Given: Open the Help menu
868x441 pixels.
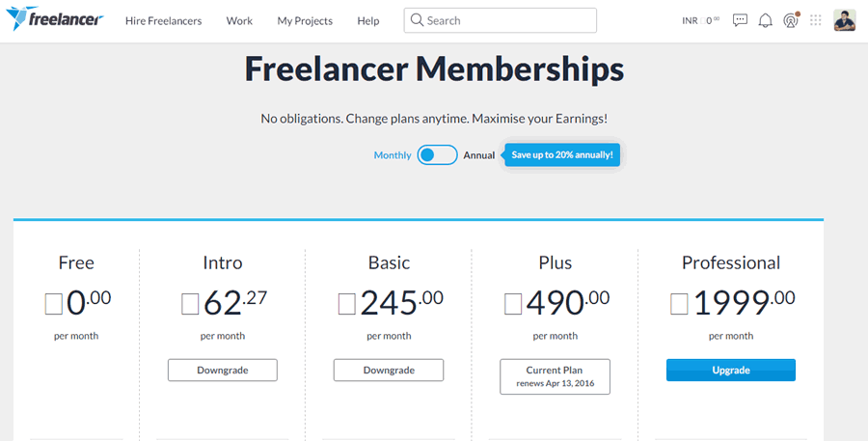Looking at the screenshot, I should pyautogui.click(x=368, y=21).
